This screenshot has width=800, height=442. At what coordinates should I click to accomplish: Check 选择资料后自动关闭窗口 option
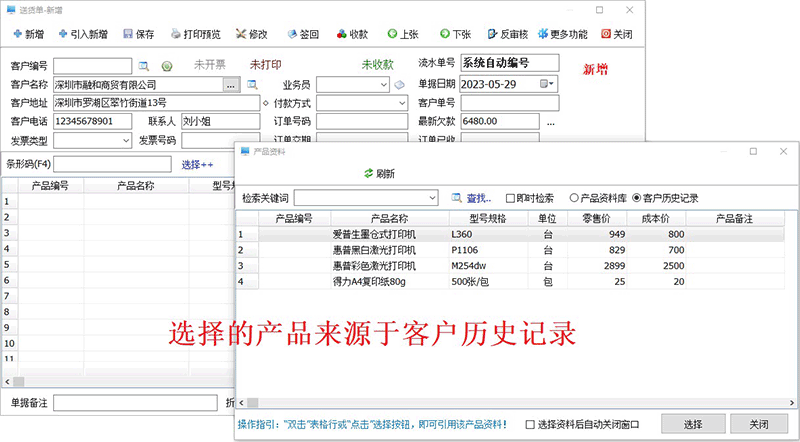coord(531,424)
